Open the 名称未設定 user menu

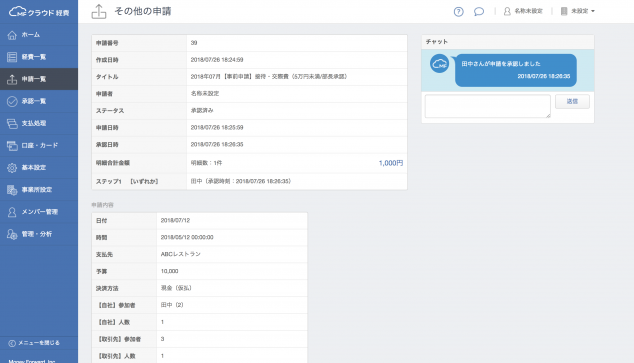523,11
